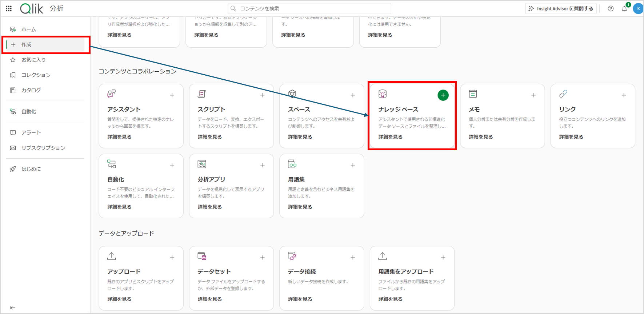
Task: Open the データ接続 card
Action: (x=321, y=277)
